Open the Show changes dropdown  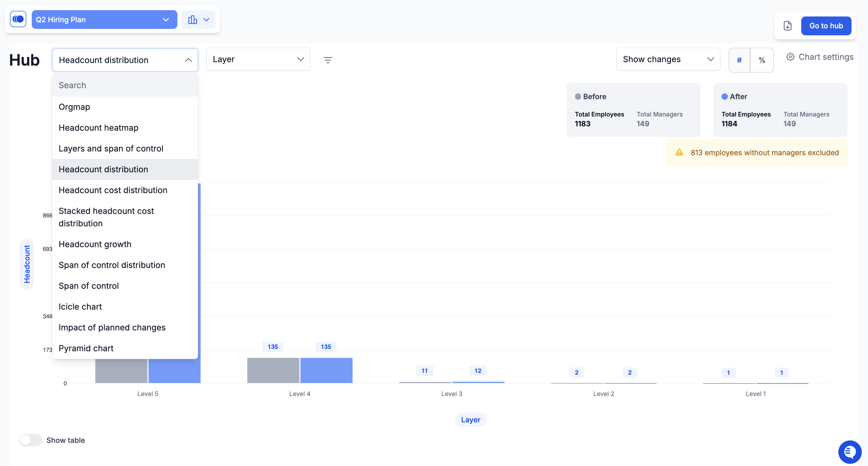point(667,59)
